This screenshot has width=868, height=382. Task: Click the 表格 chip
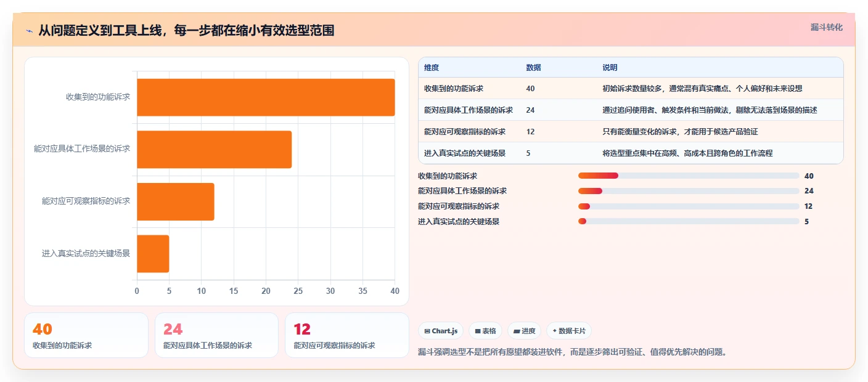pyautogui.click(x=485, y=331)
